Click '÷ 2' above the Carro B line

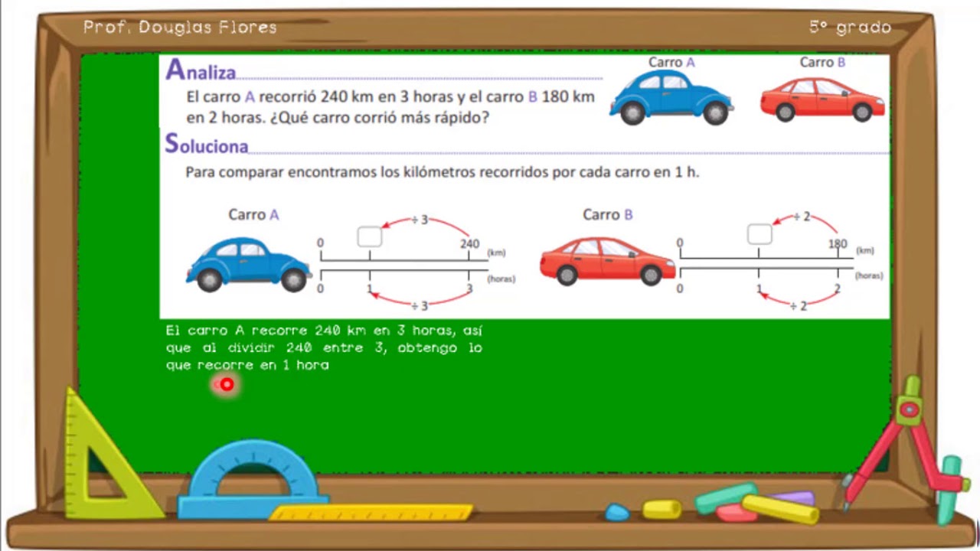(x=802, y=217)
